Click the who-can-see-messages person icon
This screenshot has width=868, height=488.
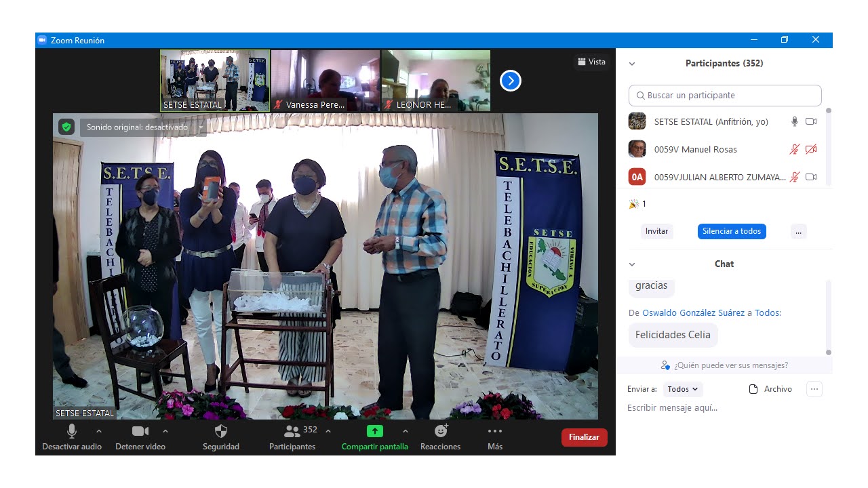(665, 365)
